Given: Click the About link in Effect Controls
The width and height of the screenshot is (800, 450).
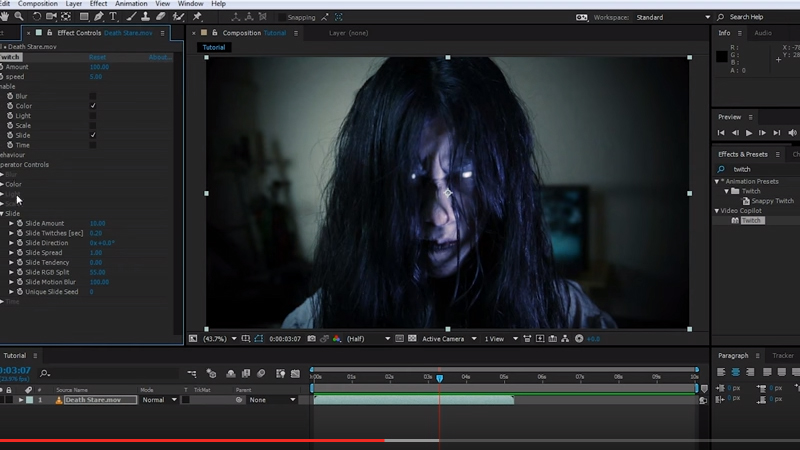Looking at the screenshot, I should click(159, 57).
